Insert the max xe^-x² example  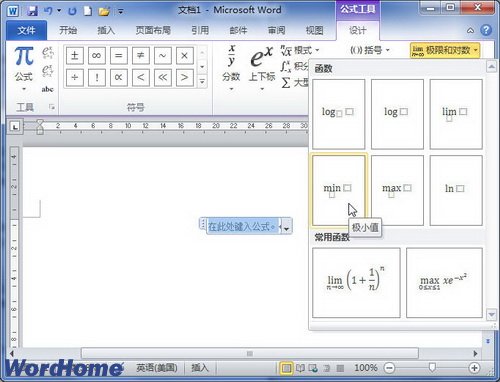[x=444, y=282]
